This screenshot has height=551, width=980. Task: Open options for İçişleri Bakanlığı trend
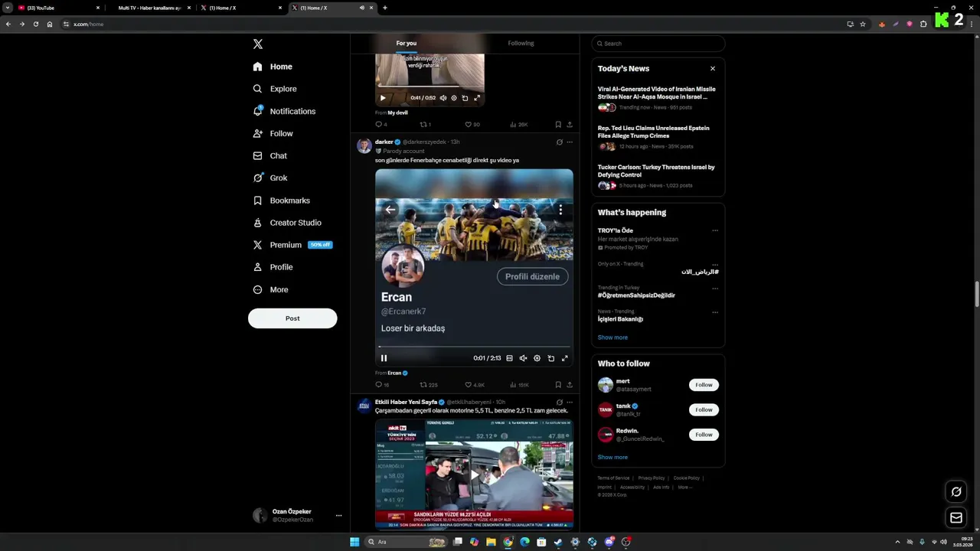(715, 312)
